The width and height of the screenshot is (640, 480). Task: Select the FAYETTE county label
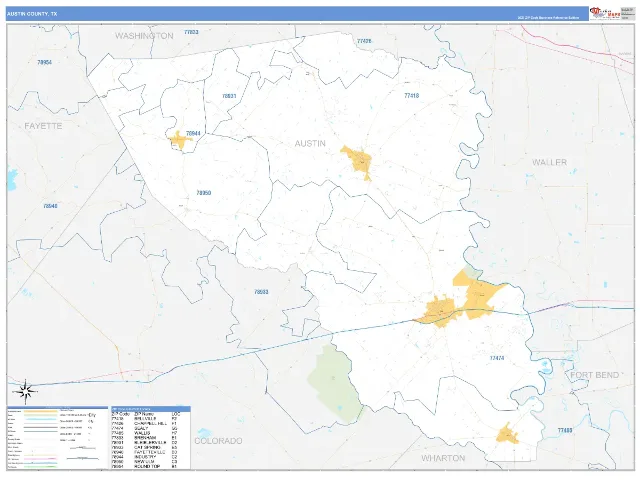tap(43, 126)
